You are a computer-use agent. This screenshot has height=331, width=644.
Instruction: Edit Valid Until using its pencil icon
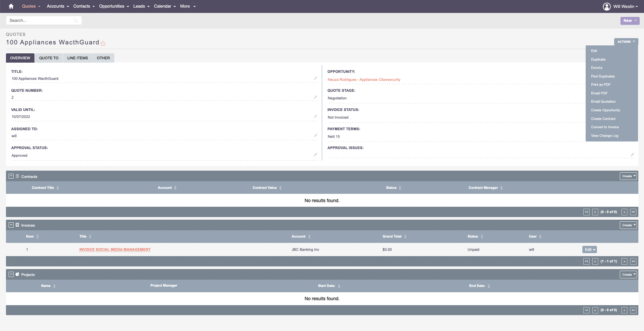coord(316,117)
